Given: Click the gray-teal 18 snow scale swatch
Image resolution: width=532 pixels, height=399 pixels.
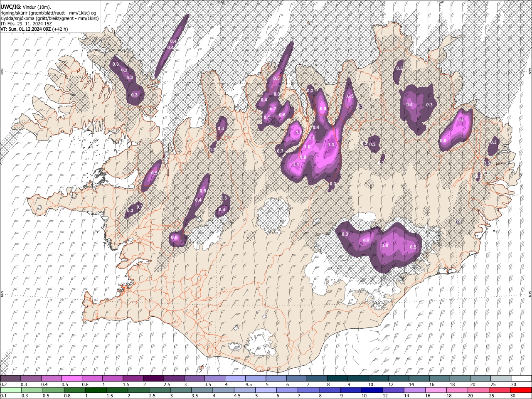Looking at the screenshot, I should [460, 379].
